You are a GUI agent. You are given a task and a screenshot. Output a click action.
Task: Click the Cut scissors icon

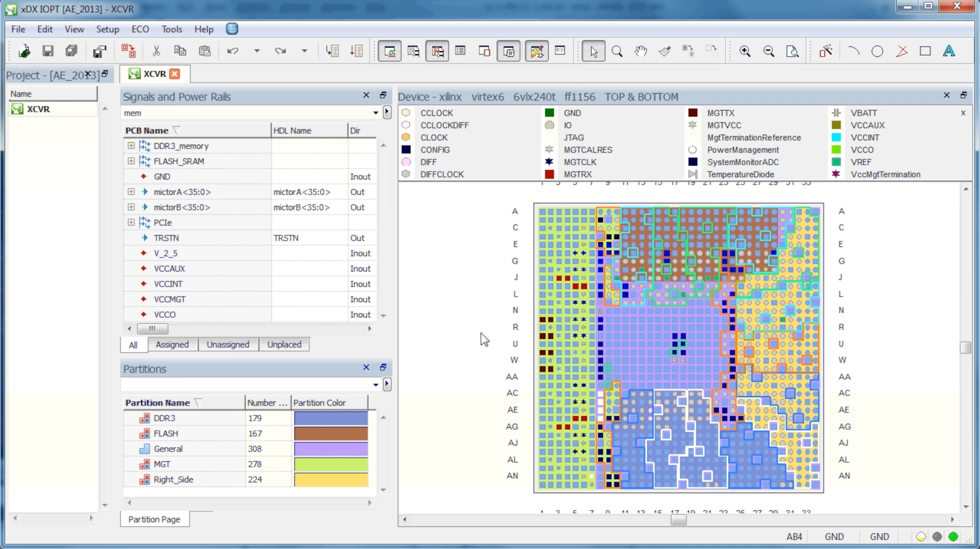tap(156, 51)
